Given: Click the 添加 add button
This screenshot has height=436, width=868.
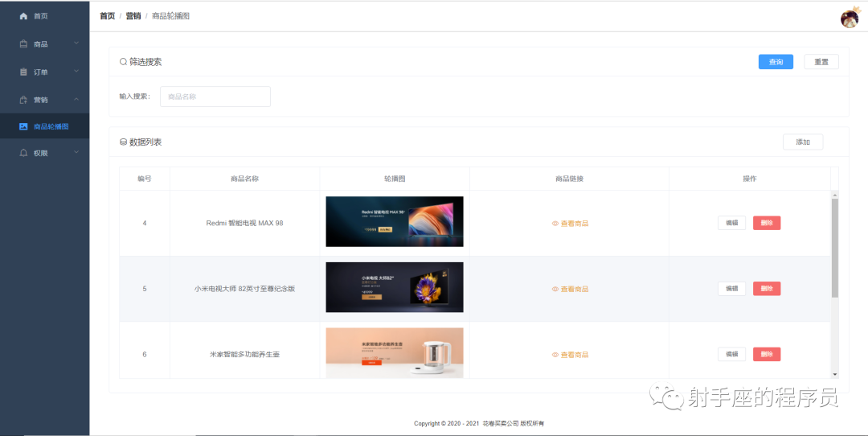Looking at the screenshot, I should (x=803, y=142).
